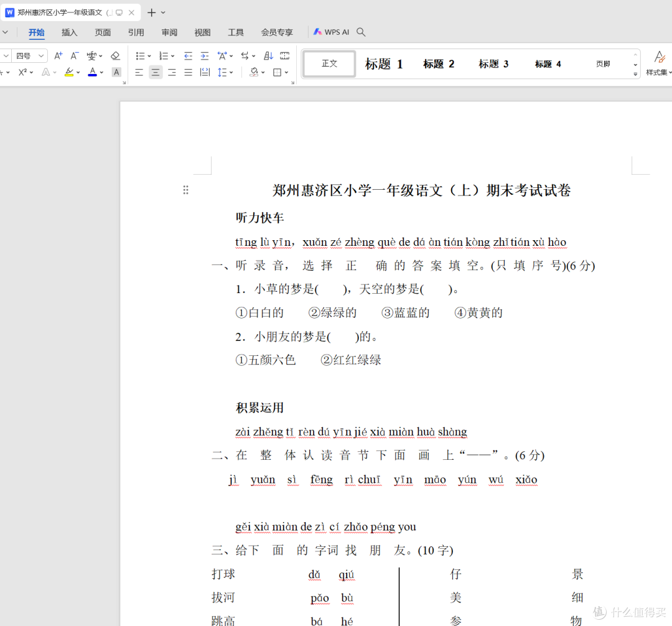Screen dimensions: 672x626
Task: Apply the 标题 4 style
Action: pyautogui.click(x=548, y=64)
